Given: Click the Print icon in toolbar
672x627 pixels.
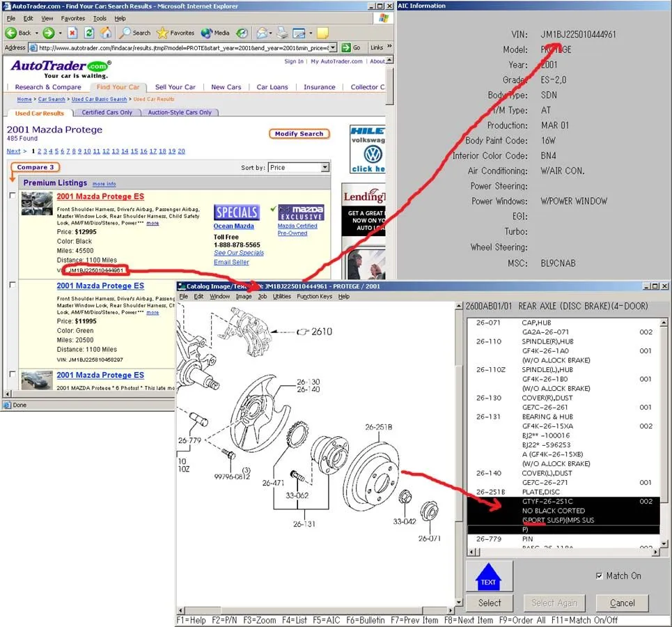Looking at the screenshot, I should point(282,33).
